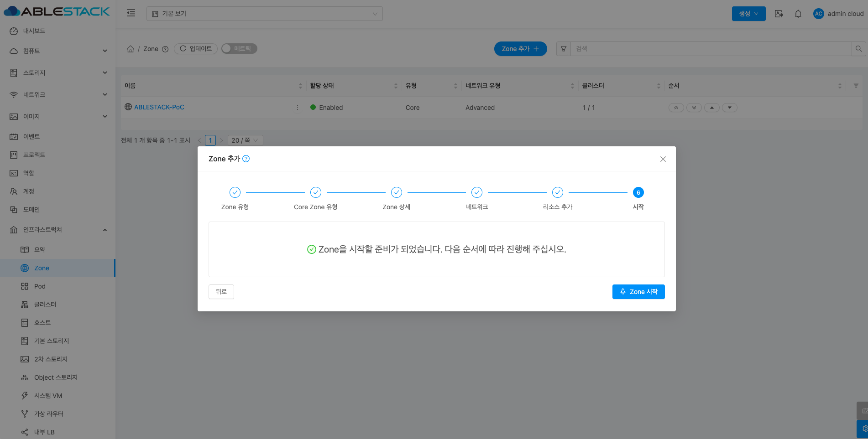868x439 pixels.
Task: Open 호스트 under infrastructure
Action: pyautogui.click(x=58, y=323)
